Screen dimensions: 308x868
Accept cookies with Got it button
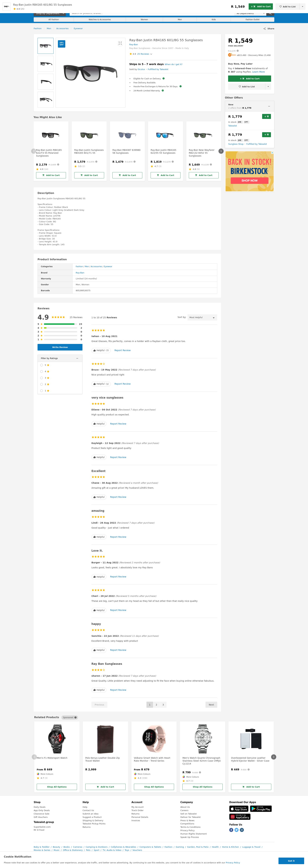(x=291, y=861)
